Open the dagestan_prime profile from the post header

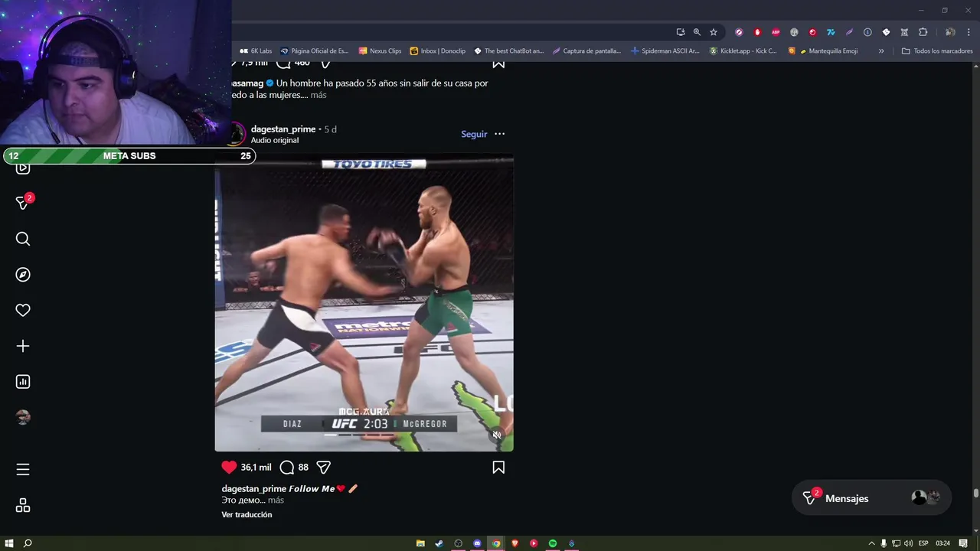click(x=283, y=129)
